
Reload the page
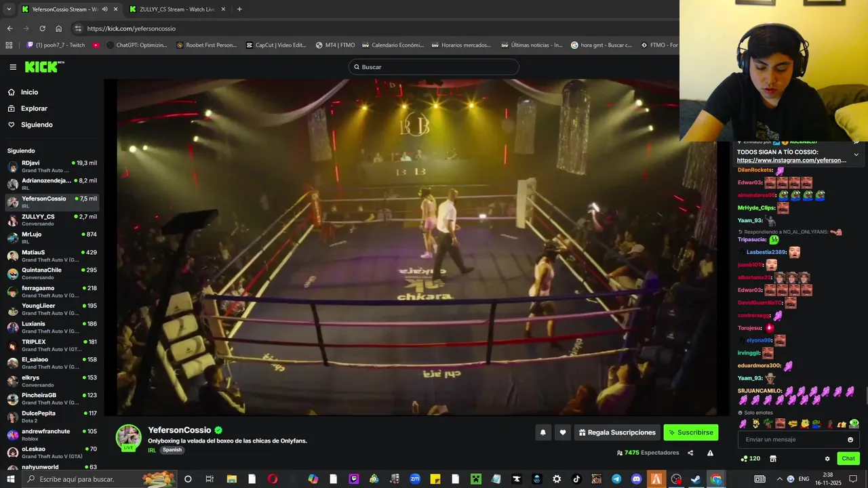tap(42, 28)
